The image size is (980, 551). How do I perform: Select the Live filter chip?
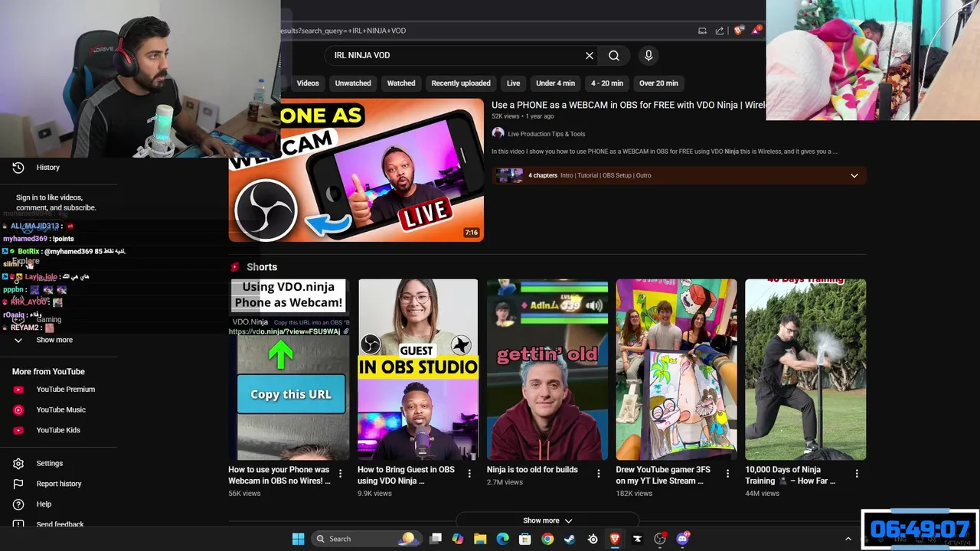pyautogui.click(x=513, y=83)
